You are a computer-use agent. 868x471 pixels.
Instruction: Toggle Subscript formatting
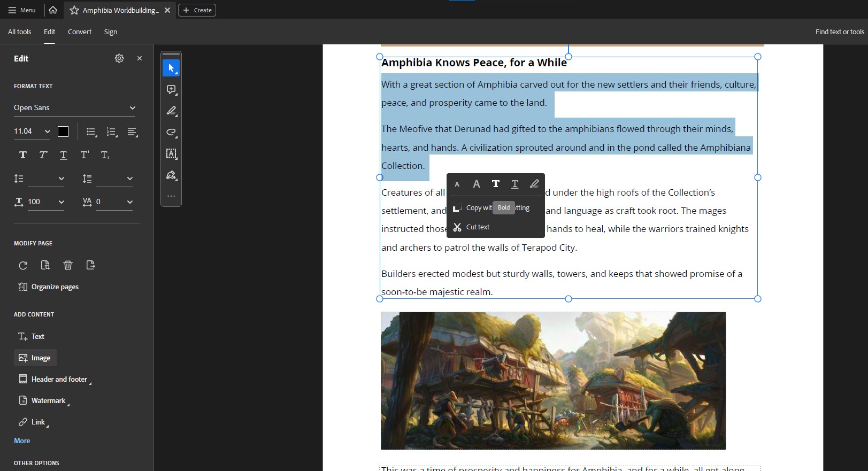pyautogui.click(x=105, y=155)
